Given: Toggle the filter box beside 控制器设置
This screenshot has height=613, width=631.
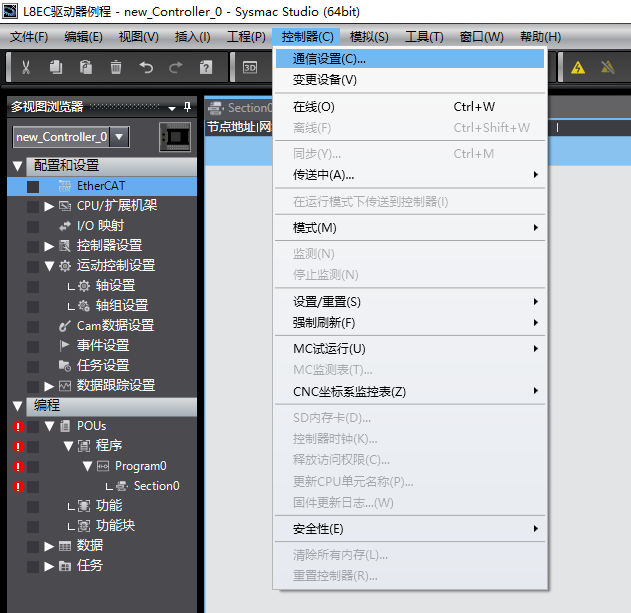Looking at the screenshot, I should click(33, 246).
